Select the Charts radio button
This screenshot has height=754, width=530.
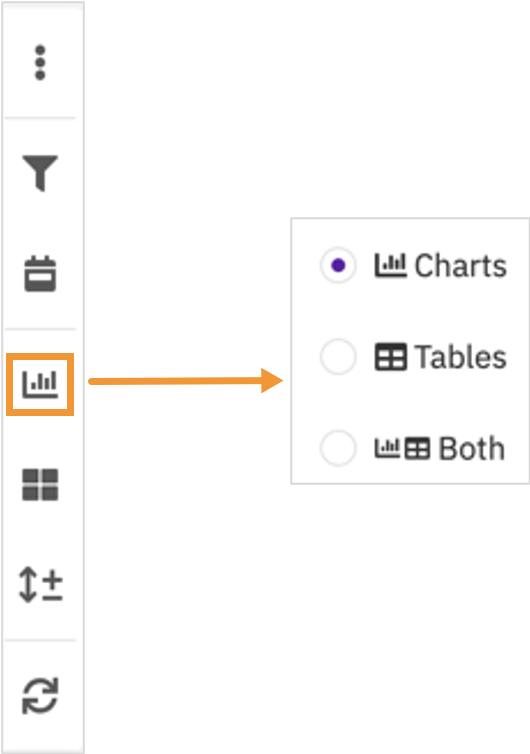point(338,265)
